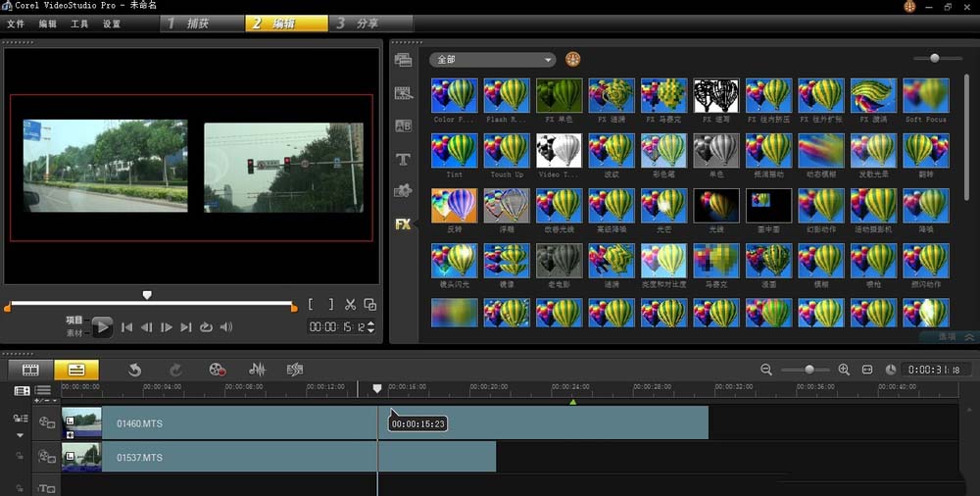Select the 画中画 filter thumbnail

pos(768,205)
